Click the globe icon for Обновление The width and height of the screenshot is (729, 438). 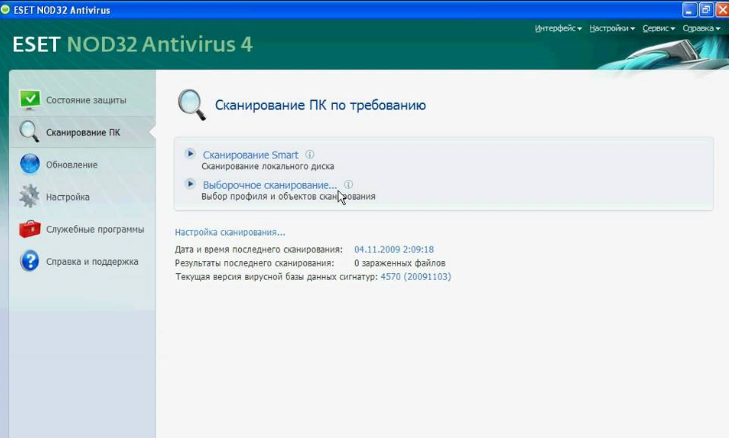[29, 164]
